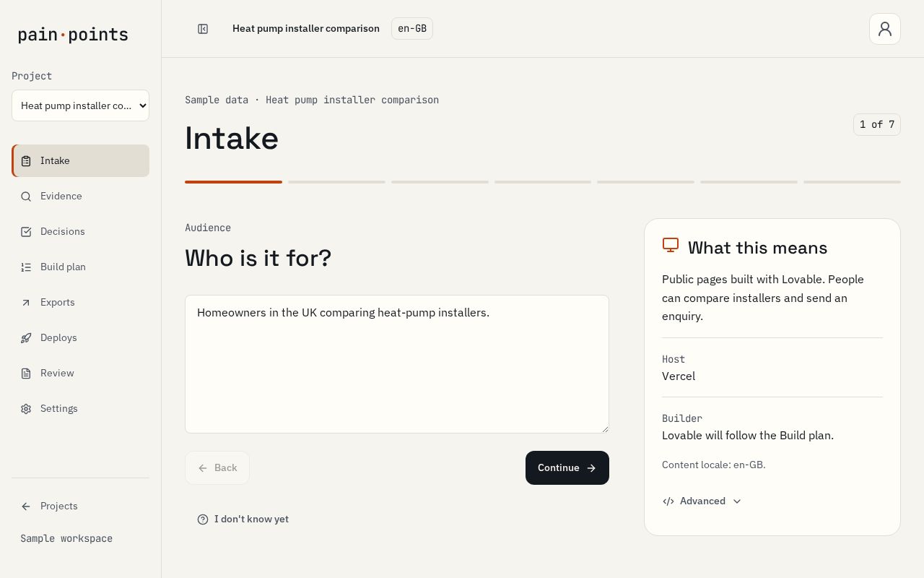
Task: Click the Deploys rocket icon
Action: click(26, 338)
